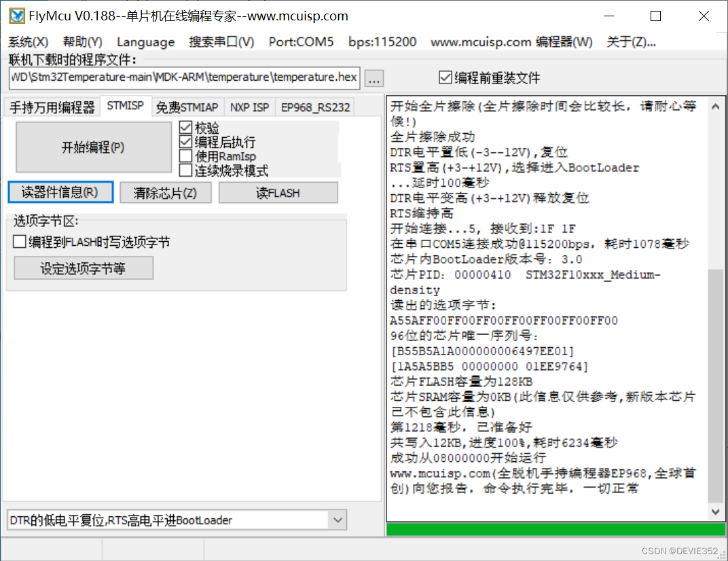Open the 系统(X) menu

pyautogui.click(x=28, y=41)
